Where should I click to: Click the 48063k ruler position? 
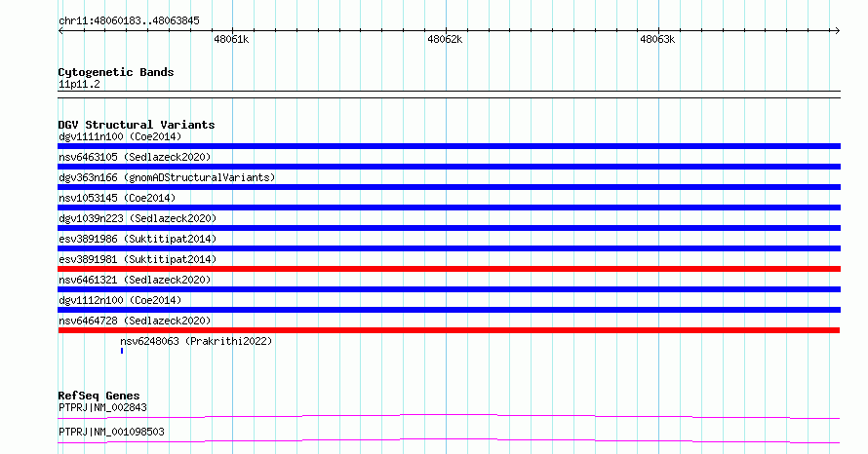[x=657, y=39]
